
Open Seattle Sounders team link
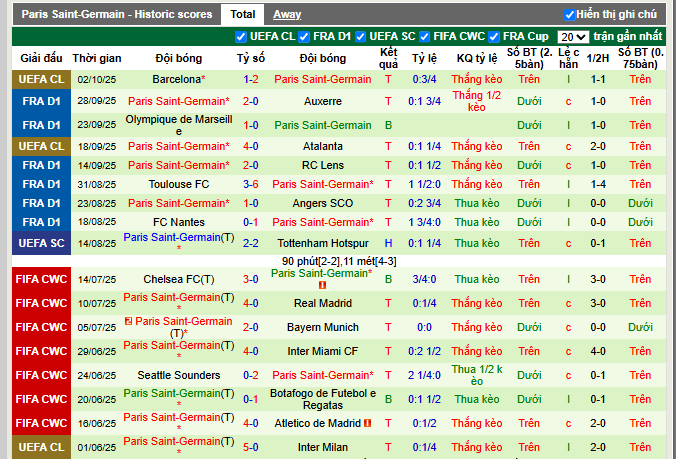[x=179, y=375]
